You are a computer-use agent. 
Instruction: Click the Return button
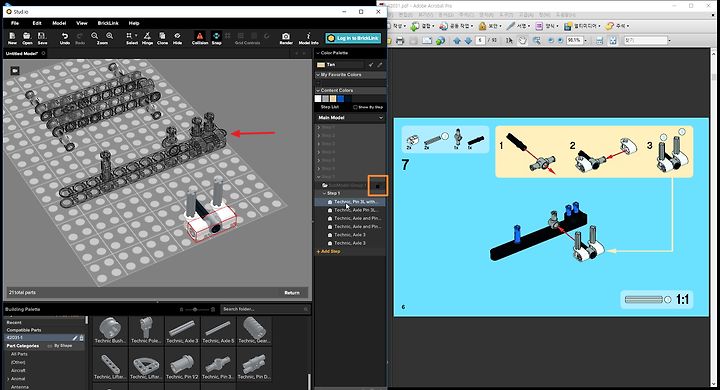[x=292, y=293]
